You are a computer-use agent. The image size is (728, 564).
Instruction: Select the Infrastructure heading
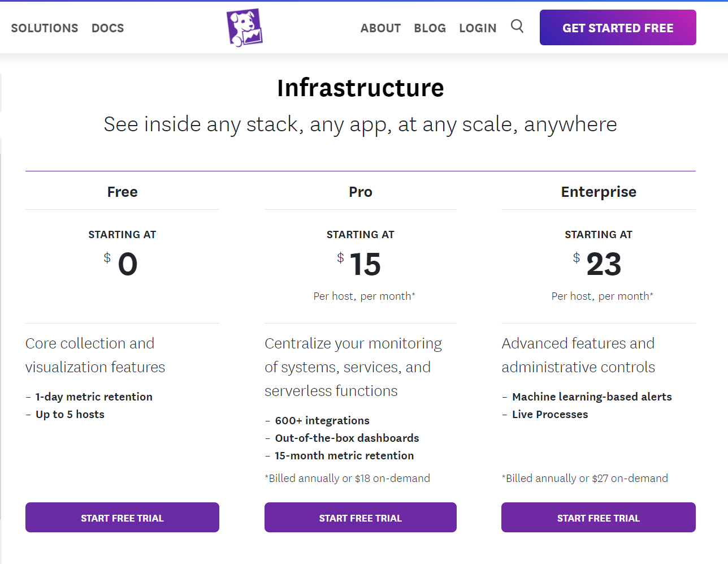pyautogui.click(x=361, y=88)
